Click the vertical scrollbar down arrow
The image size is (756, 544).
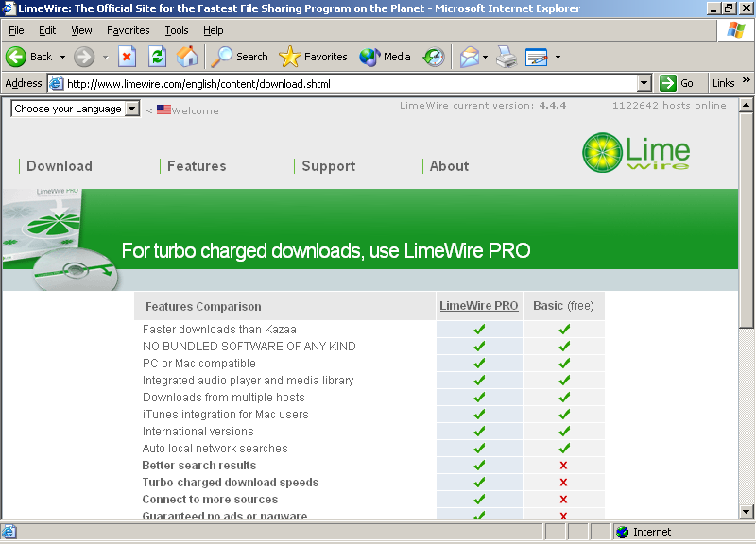[x=746, y=512]
